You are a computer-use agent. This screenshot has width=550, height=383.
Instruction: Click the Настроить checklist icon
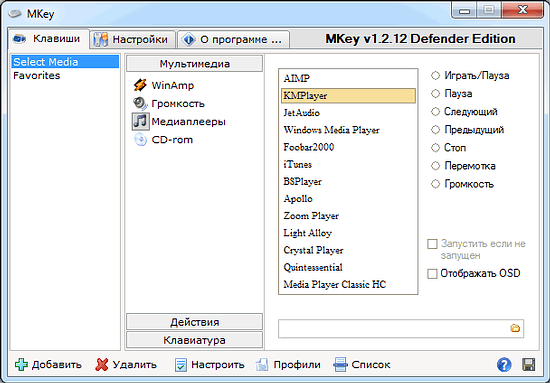coord(181,365)
